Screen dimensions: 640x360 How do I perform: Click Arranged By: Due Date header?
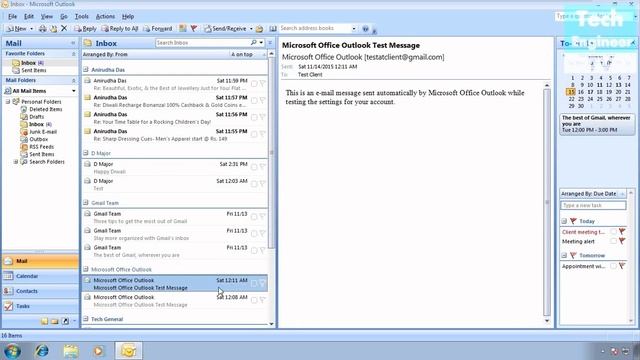click(x=589, y=194)
